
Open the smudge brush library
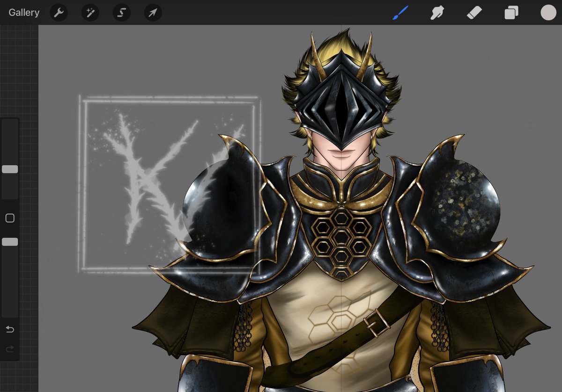[436, 13]
